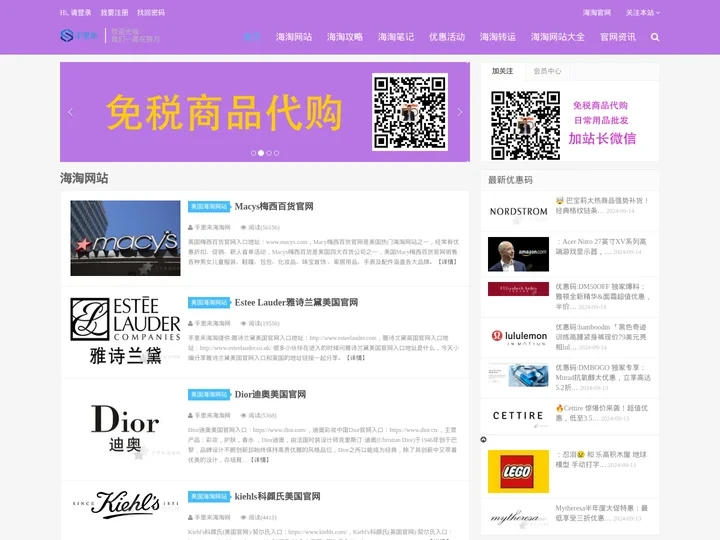Open the lululemon logo coupon
This screenshot has height=540, width=720.
pos(519,337)
